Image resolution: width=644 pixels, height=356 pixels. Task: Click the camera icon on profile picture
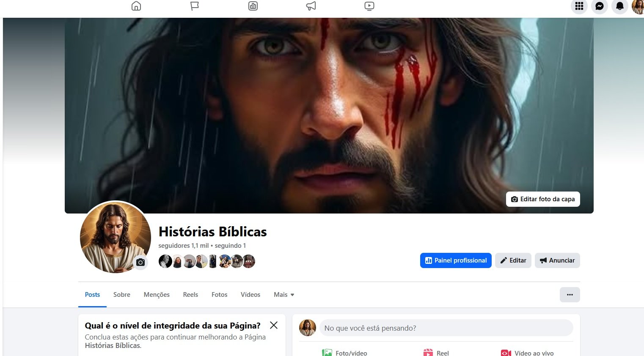click(x=141, y=263)
